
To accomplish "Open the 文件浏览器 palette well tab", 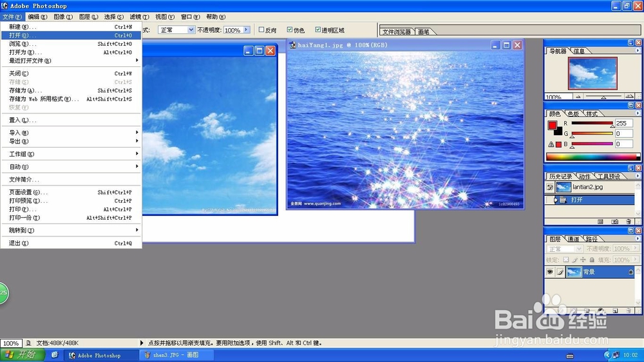I will [397, 32].
